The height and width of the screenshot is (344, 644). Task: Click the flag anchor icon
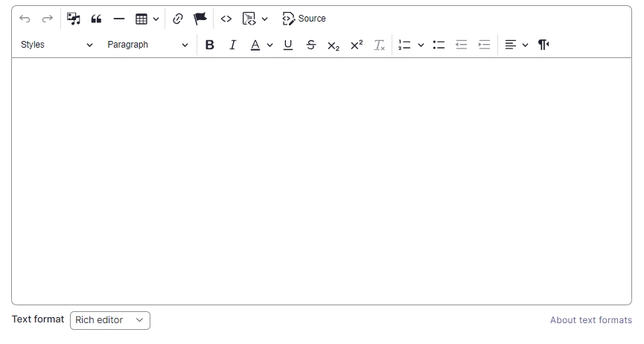[x=200, y=19]
